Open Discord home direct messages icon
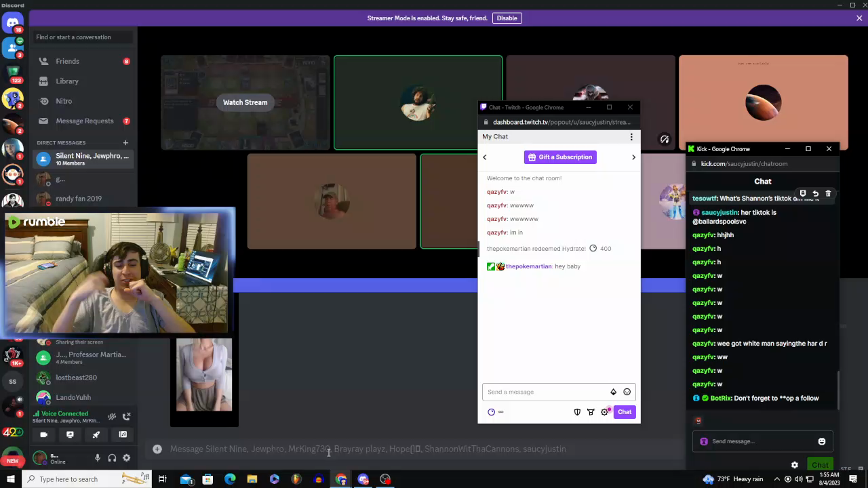This screenshot has width=868, height=488. [x=12, y=23]
